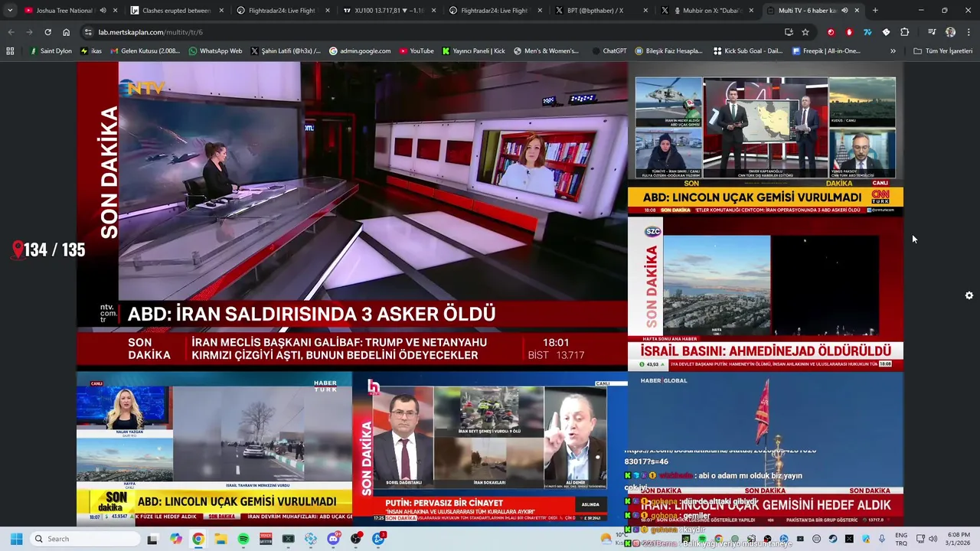The height and width of the screenshot is (551, 980).
Task: Open the Yayıncı Paneli Kick bookmark
Action: coord(474,51)
